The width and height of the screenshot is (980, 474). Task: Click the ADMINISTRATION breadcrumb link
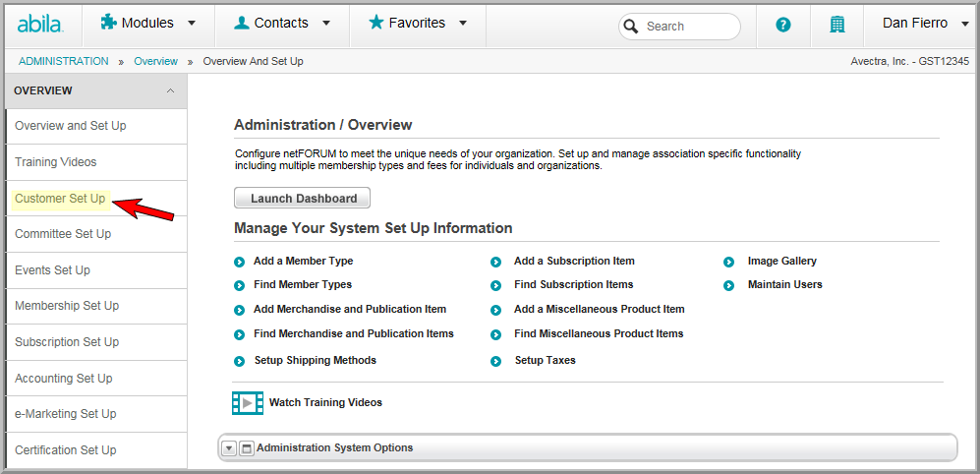pyautogui.click(x=64, y=61)
